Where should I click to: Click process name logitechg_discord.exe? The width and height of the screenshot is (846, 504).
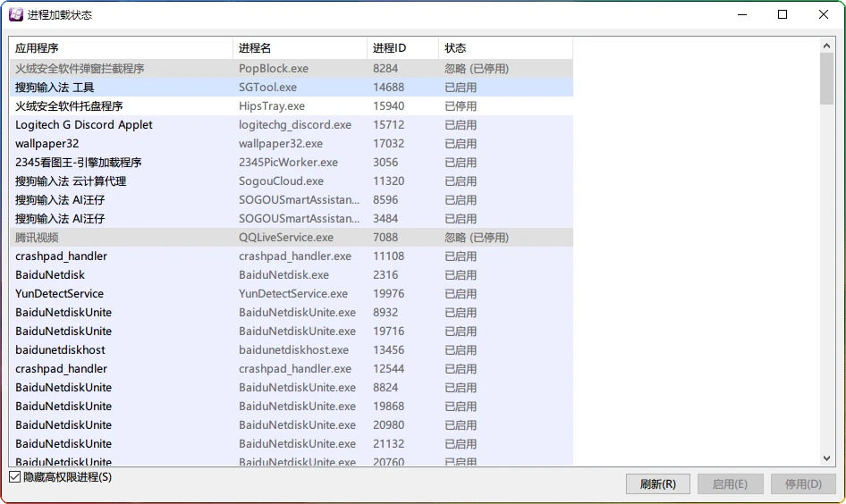(295, 125)
